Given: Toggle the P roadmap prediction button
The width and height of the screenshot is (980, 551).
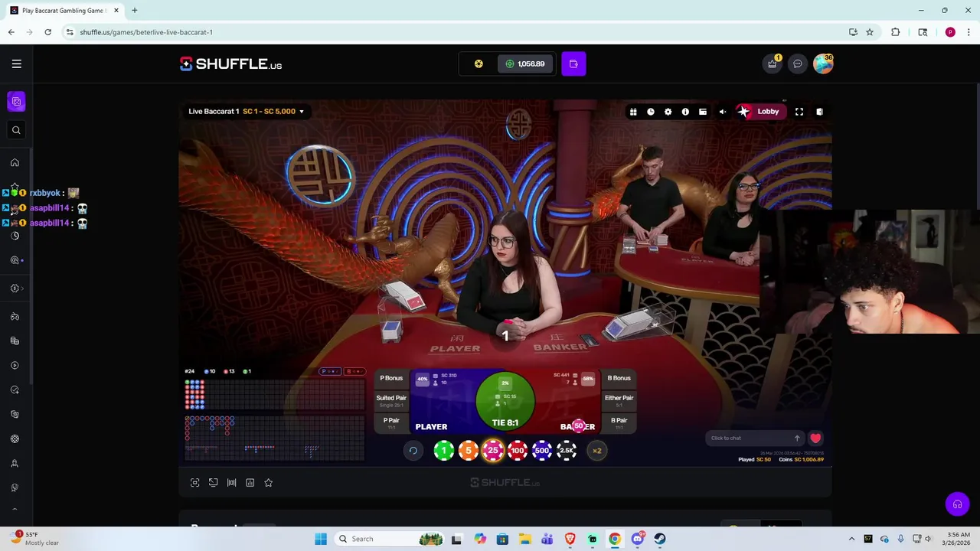Looking at the screenshot, I should pyautogui.click(x=330, y=371).
